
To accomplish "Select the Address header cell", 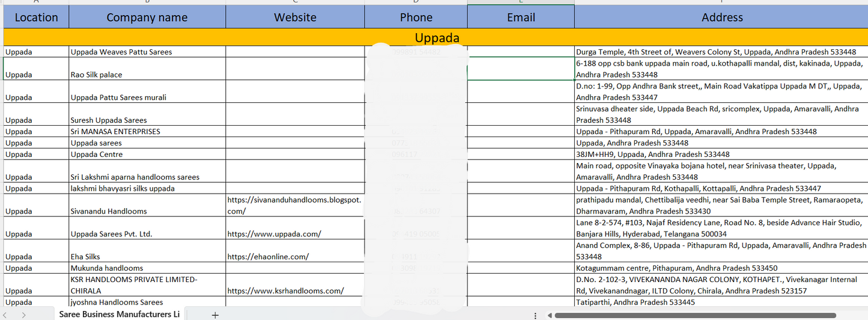I will coord(721,17).
